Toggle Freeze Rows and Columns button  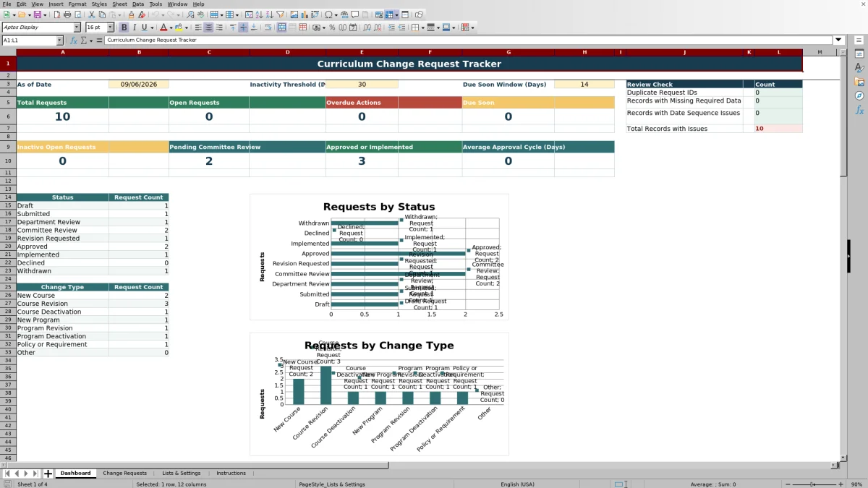pyautogui.click(x=389, y=14)
